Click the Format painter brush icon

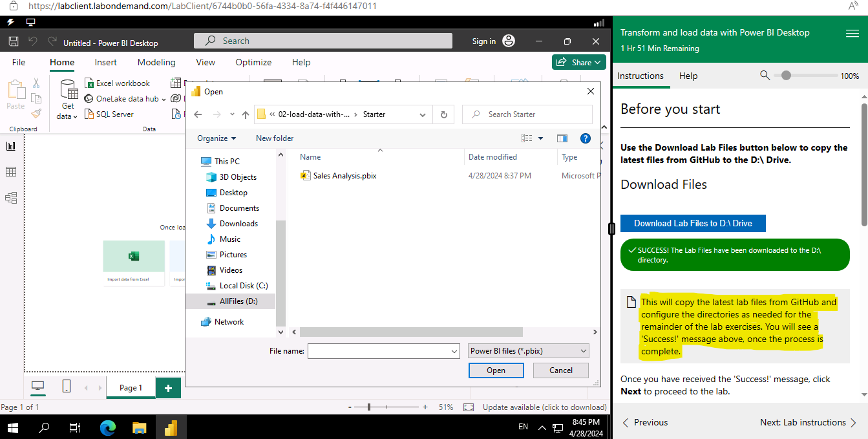tap(36, 113)
